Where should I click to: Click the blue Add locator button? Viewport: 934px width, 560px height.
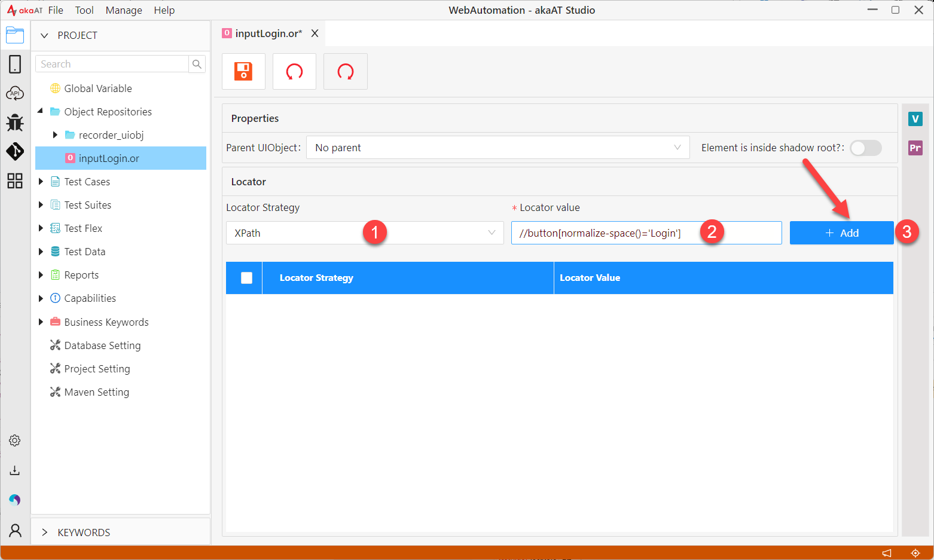(841, 233)
